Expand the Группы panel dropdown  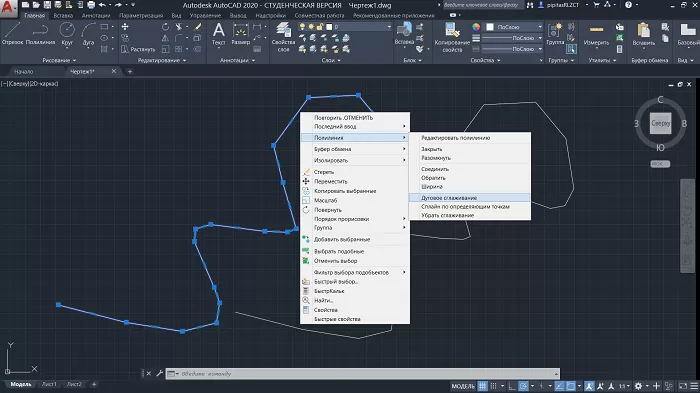(562, 60)
